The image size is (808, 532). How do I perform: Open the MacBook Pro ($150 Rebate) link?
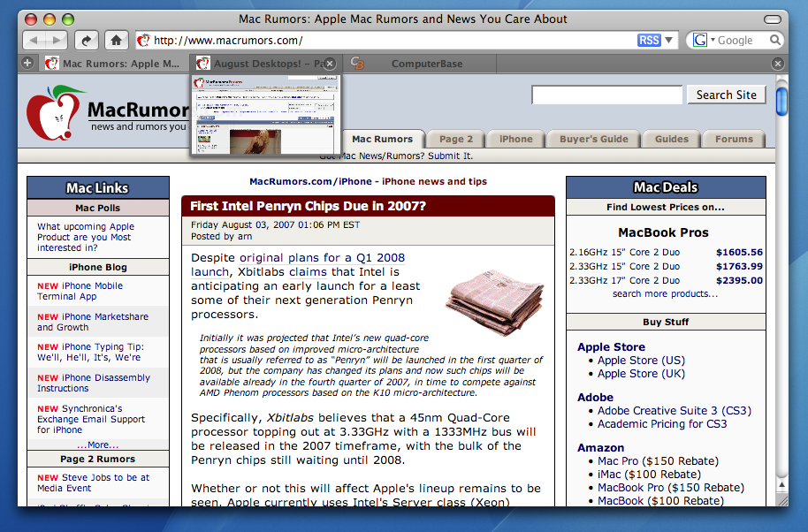671,488
